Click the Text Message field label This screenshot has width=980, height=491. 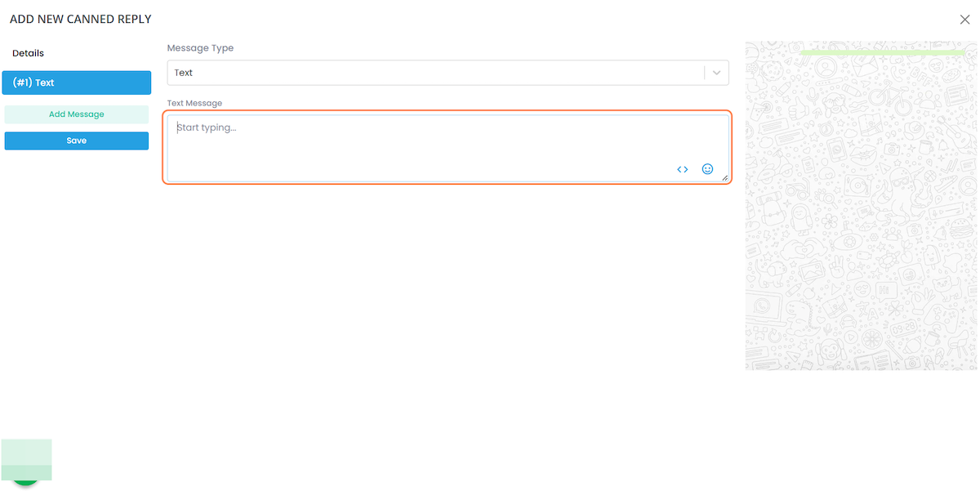coord(194,103)
